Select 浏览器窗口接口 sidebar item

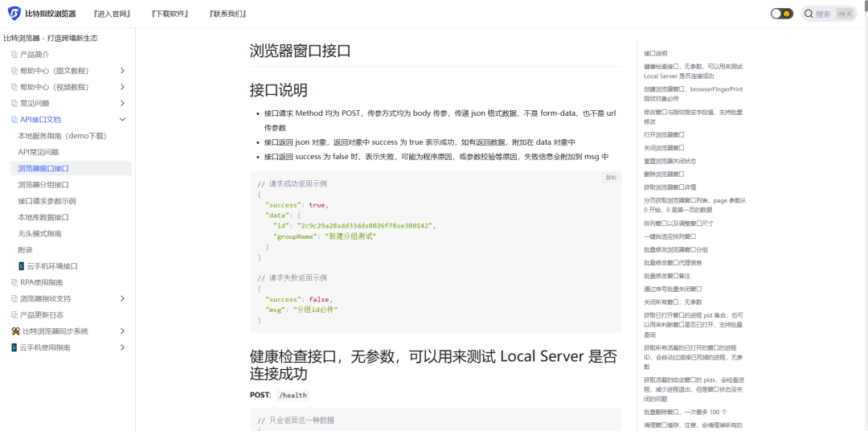tap(71, 168)
